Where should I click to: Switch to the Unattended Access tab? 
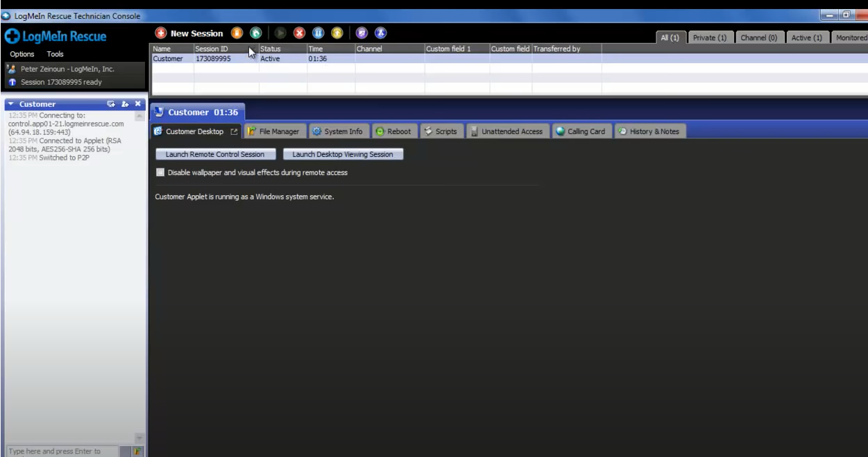click(x=508, y=131)
